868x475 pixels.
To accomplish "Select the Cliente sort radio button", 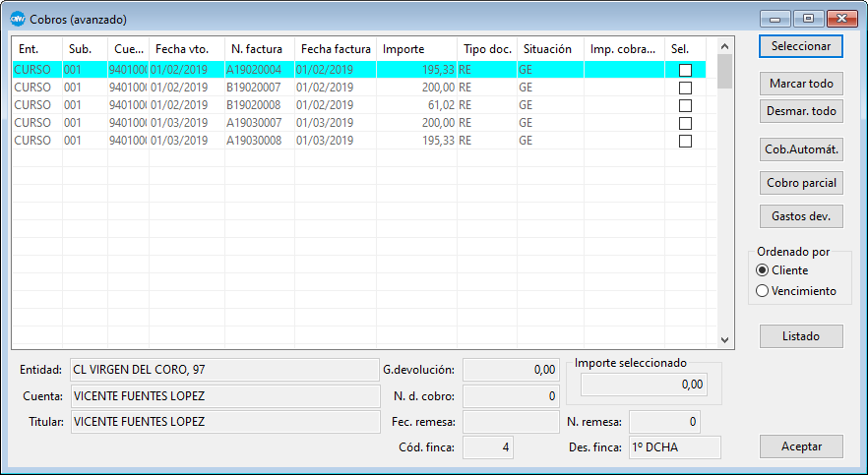I will (762, 270).
